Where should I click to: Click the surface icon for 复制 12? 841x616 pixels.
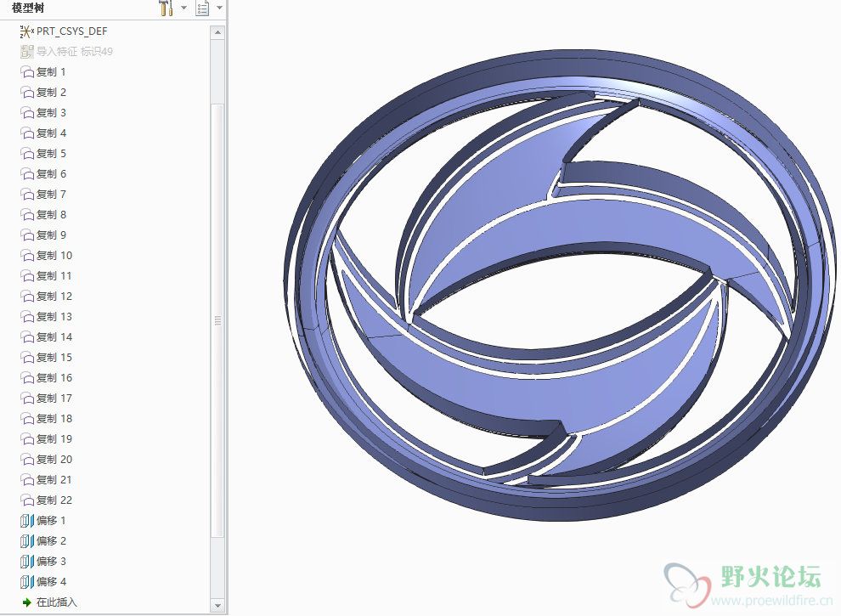pos(27,297)
